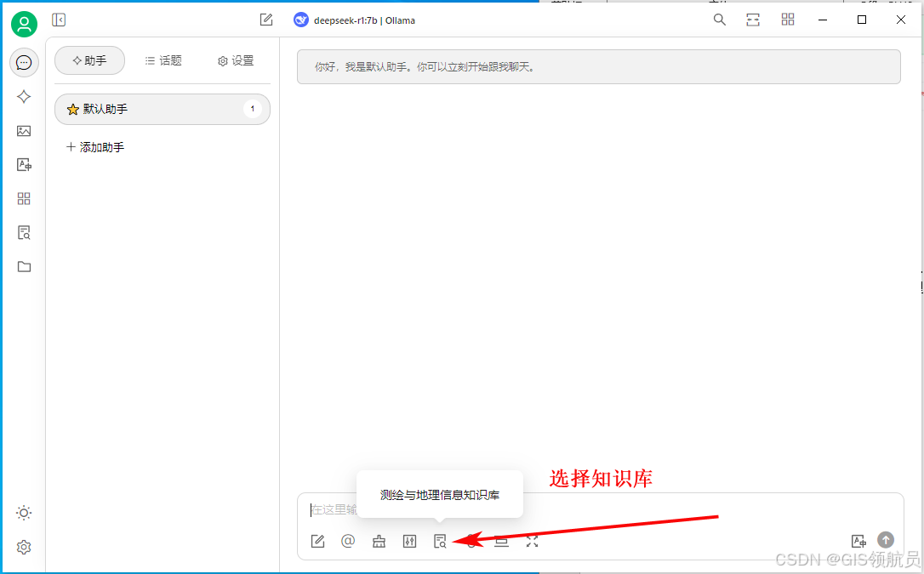This screenshot has width=924, height=574.
Task: Open app settings gear in sidebar
Action: tap(24, 547)
